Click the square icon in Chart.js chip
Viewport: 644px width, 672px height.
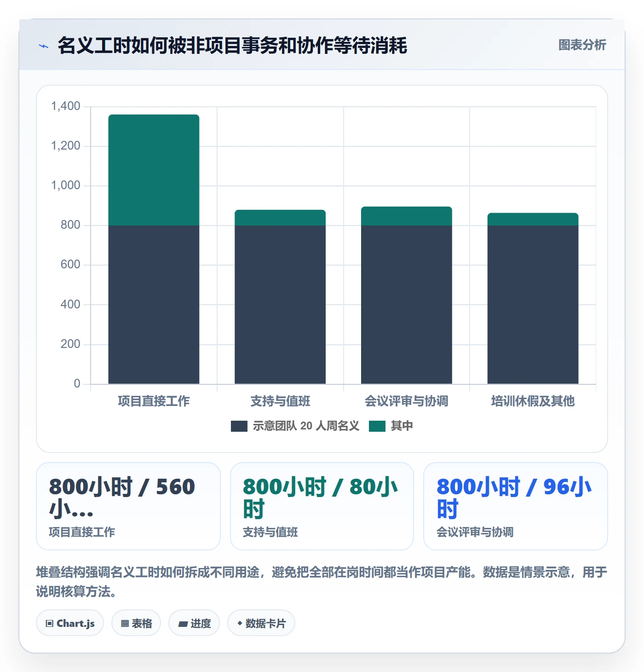click(x=50, y=624)
